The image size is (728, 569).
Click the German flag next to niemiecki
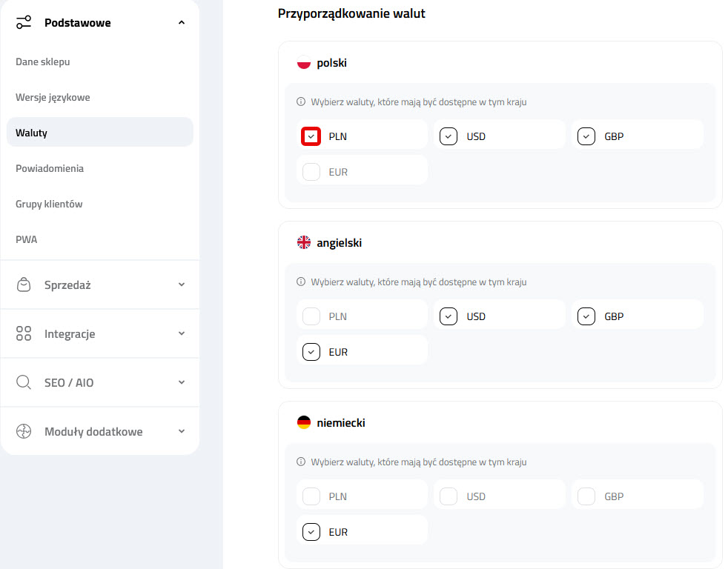pyautogui.click(x=303, y=423)
